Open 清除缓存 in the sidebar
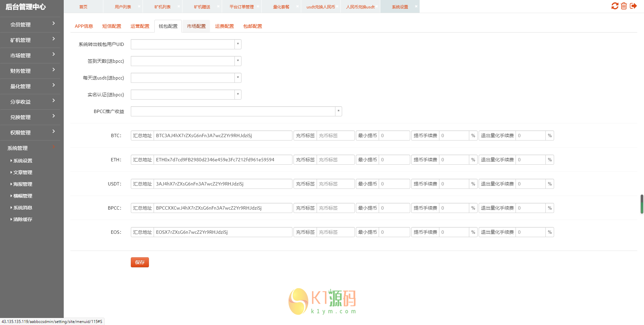 pos(23,219)
